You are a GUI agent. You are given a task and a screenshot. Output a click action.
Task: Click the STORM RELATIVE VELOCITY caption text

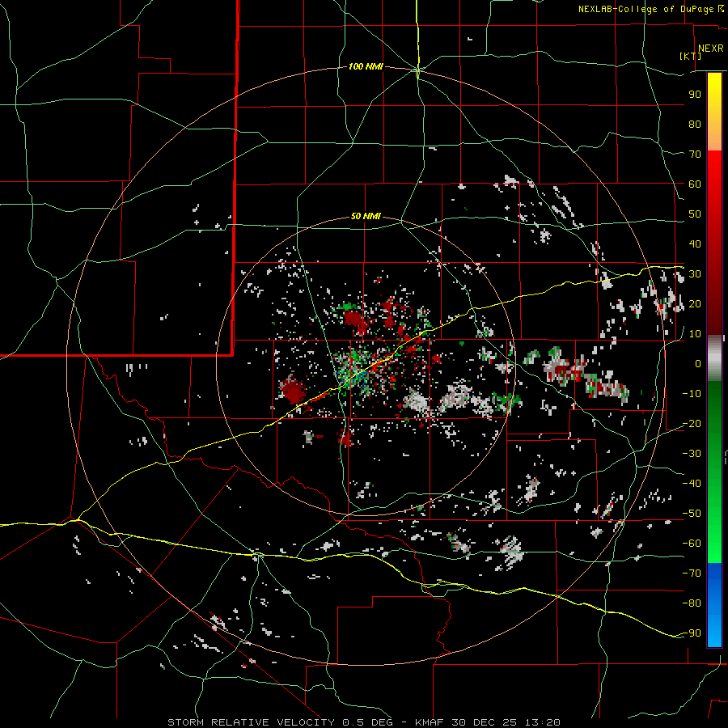[x=251, y=722]
